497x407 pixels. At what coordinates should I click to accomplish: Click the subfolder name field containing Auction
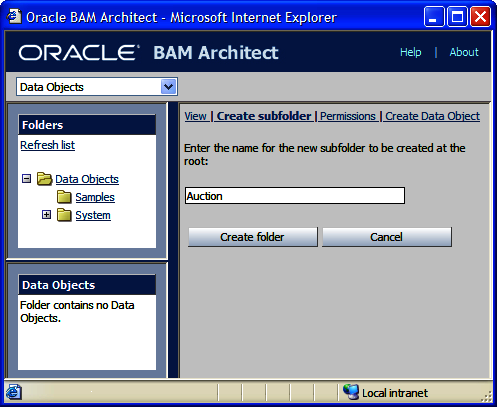click(x=295, y=196)
